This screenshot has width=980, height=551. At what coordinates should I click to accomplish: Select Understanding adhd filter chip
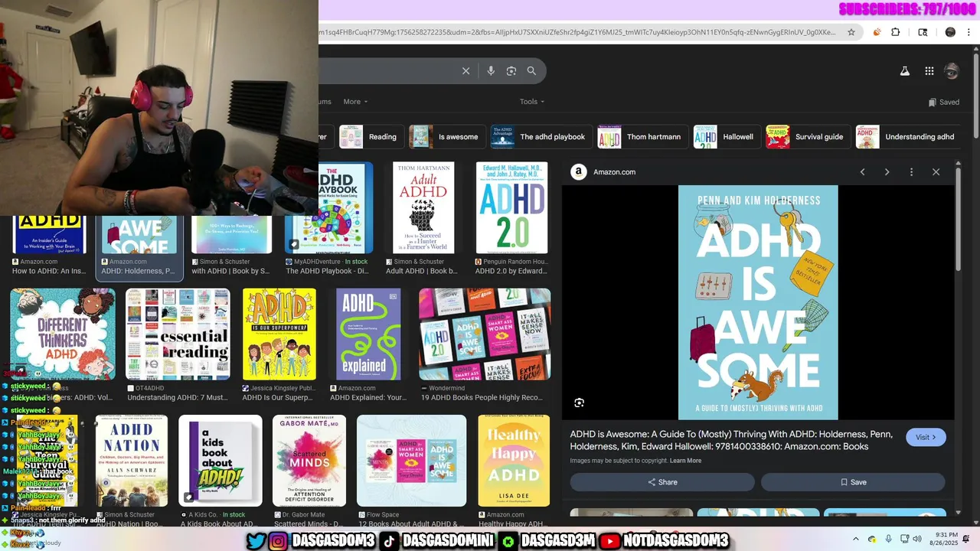pyautogui.click(x=907, y=137)
